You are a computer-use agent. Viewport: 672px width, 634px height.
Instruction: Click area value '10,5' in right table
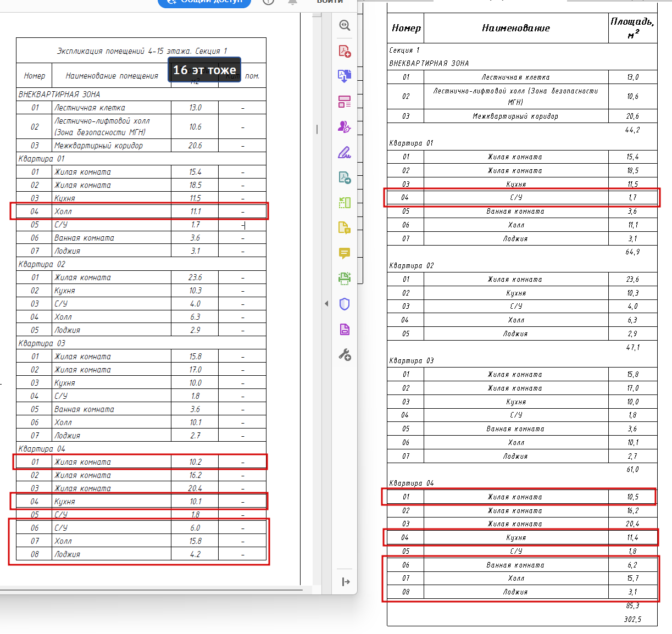[x=632, y=497]
